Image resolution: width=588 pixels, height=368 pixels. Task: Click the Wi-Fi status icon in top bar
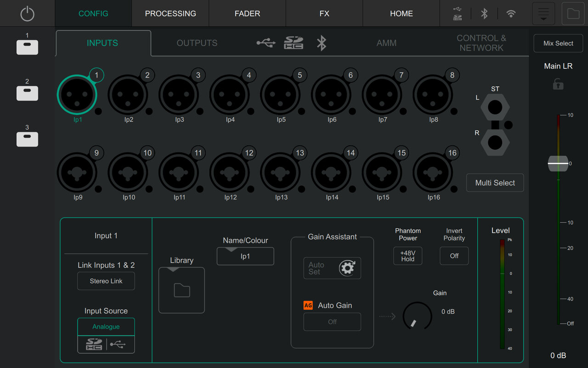(x=511, y=14)
